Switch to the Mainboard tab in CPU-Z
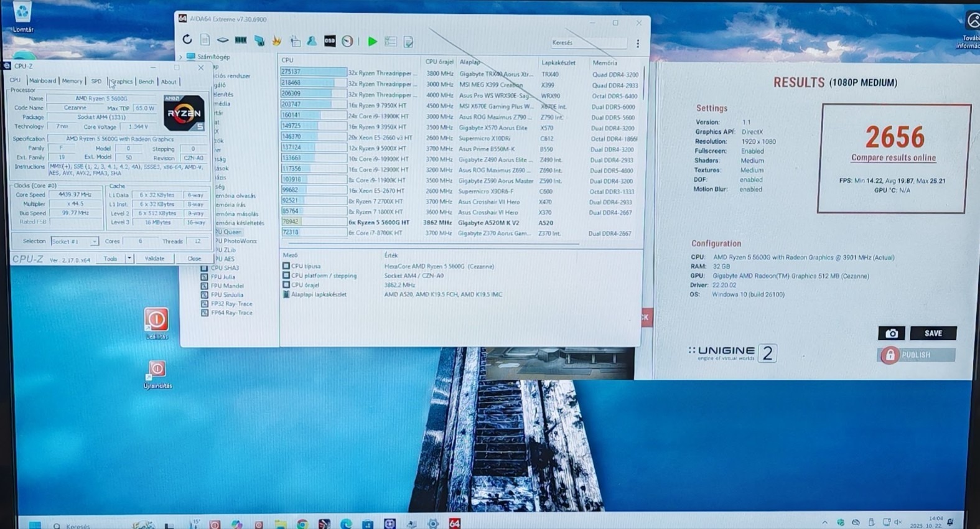The image size is (980, 529). [x=42, y=81]
